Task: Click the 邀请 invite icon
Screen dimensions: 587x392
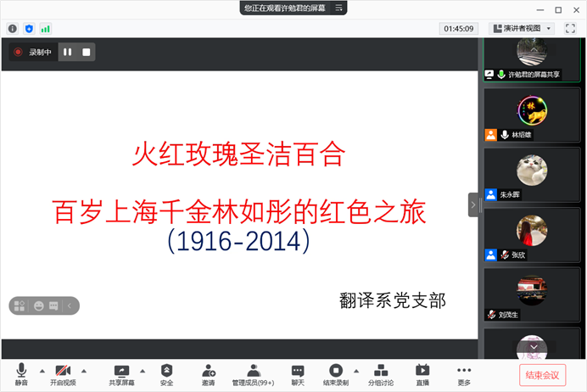Action: click(209, 374)
